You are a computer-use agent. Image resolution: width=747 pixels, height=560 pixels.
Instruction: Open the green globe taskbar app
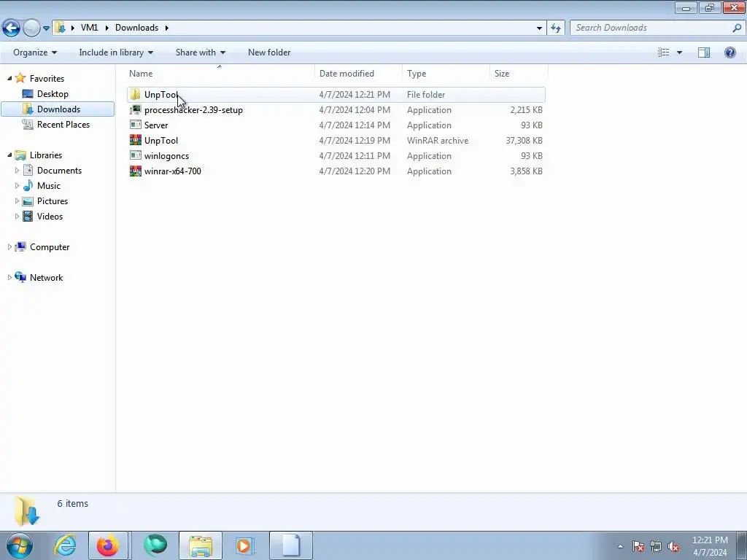(x=156, y=545)
